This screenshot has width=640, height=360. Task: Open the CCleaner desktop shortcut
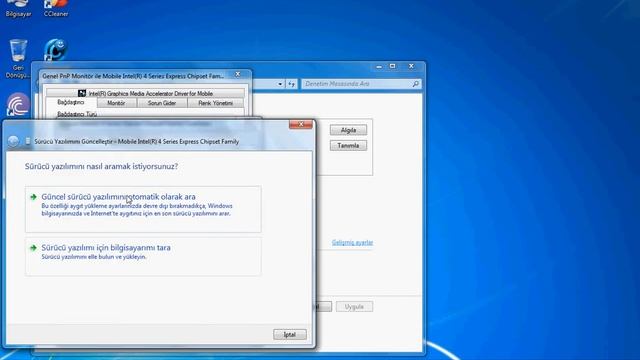pos(56,9)
